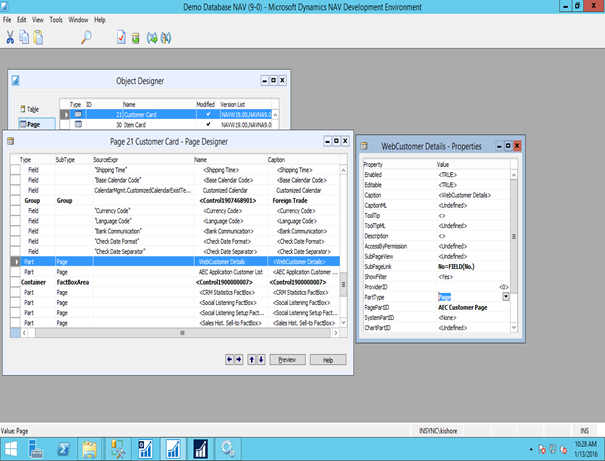
Task: Open PowerShell from taskbar
Action: tap(63, 449)
